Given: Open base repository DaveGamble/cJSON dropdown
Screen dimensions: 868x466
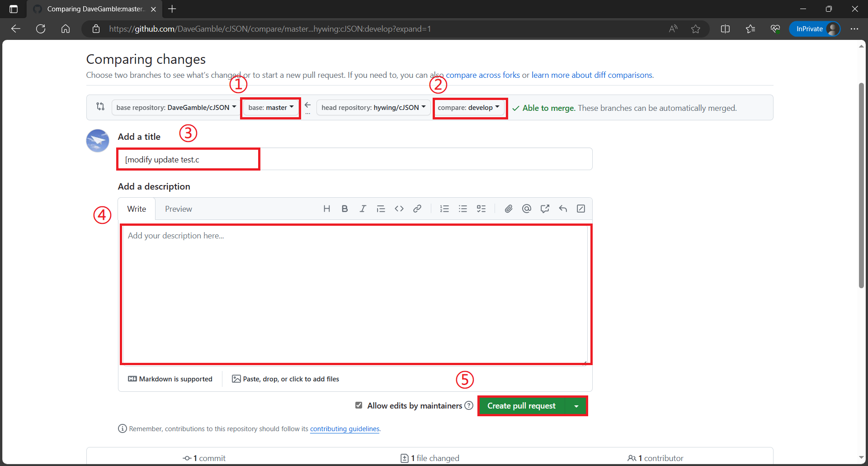Looking at the screenshot, I should (x=176, y=108).
